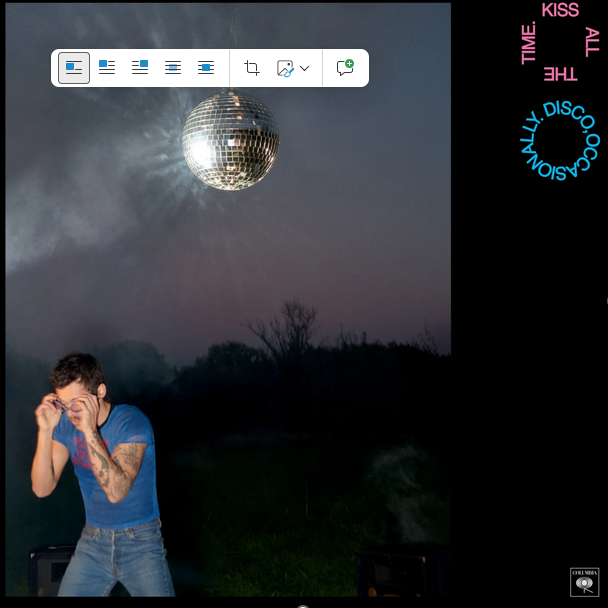Click the pink word "KISS"
608x608 pixels.
point(560,11)
